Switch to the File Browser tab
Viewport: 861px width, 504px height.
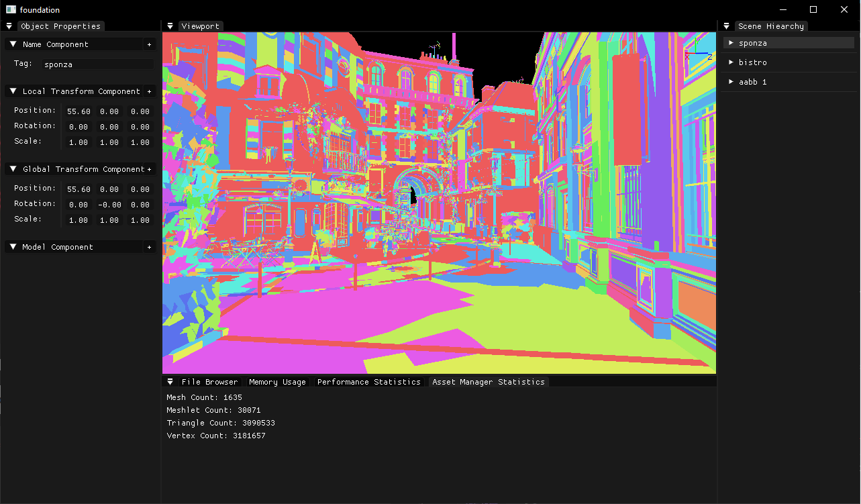click(x=209, y=382)
